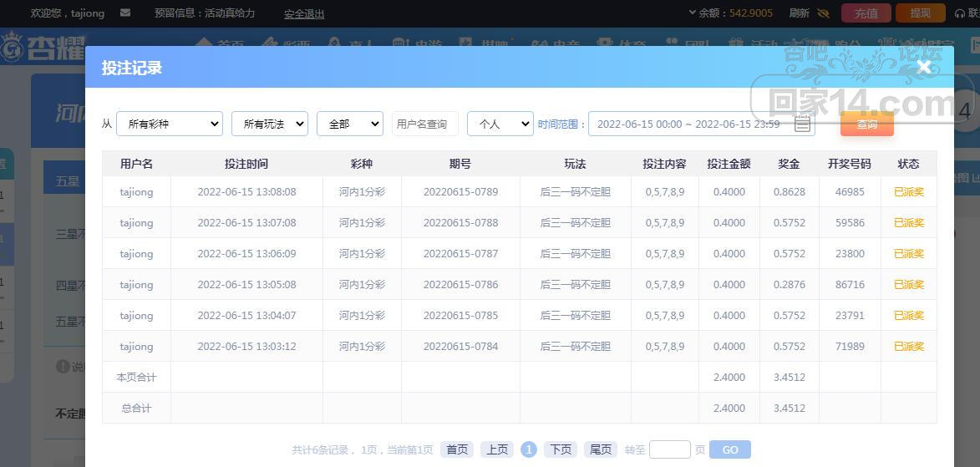
Task: Click the 下页 next page button
Action: [560, 449]
